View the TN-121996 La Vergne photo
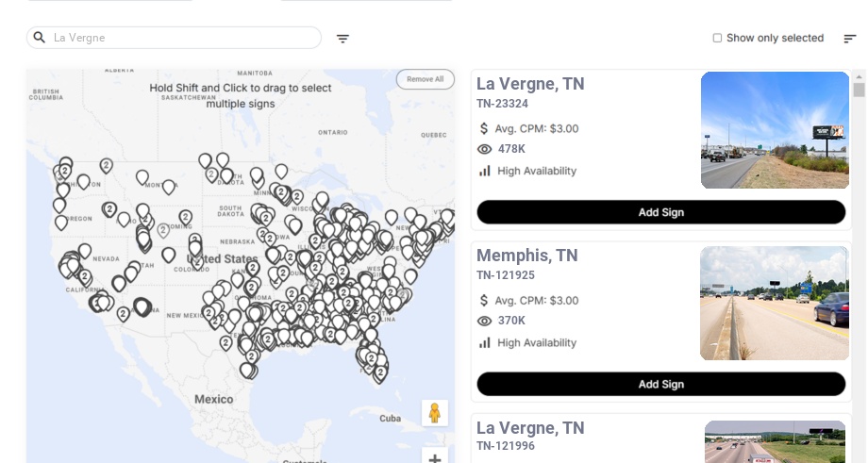868x463 pixels. (x=775, y=442)
